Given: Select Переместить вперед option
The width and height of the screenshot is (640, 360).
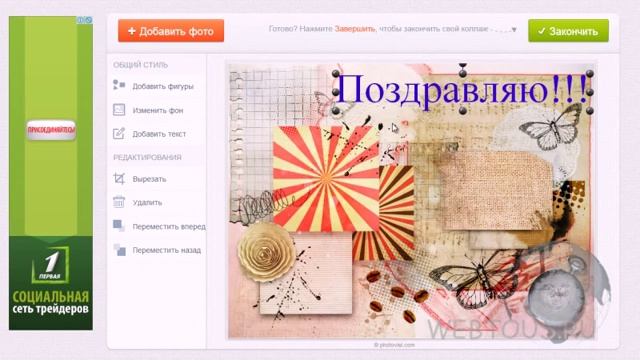Looking at the screenshot, I should pos(169,227).
